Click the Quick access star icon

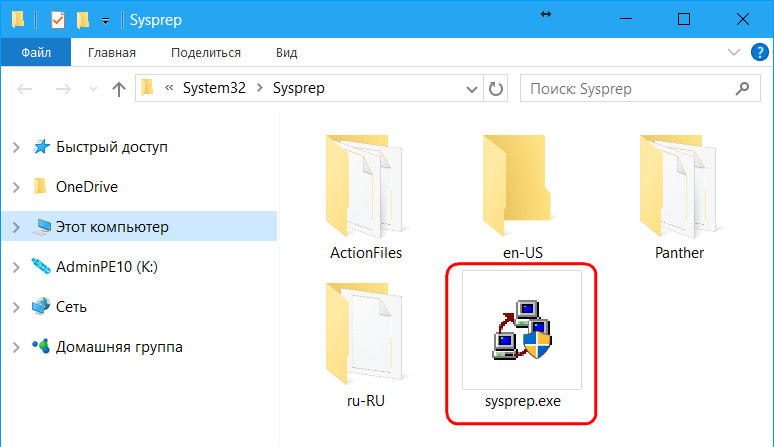41,147
